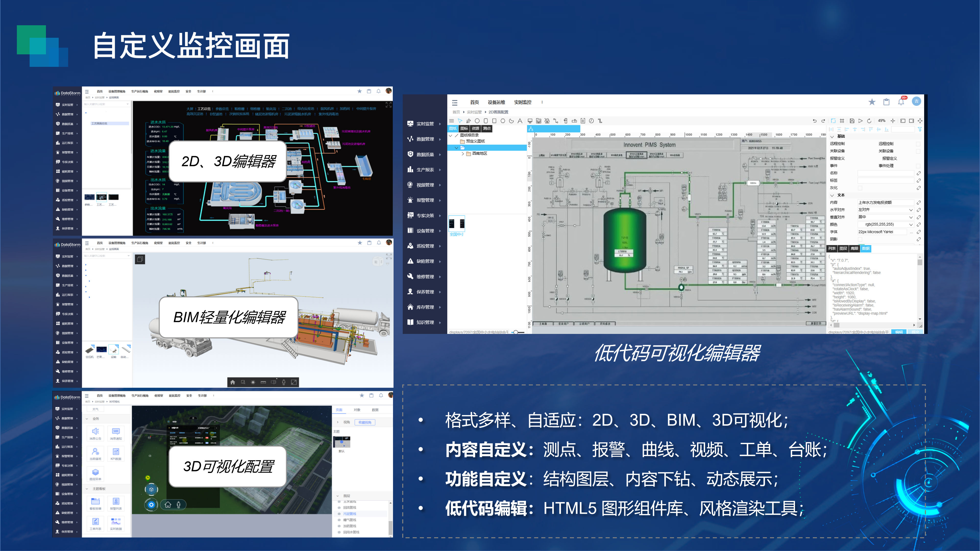Click the preview play icon in toolbar

(861, 121)
